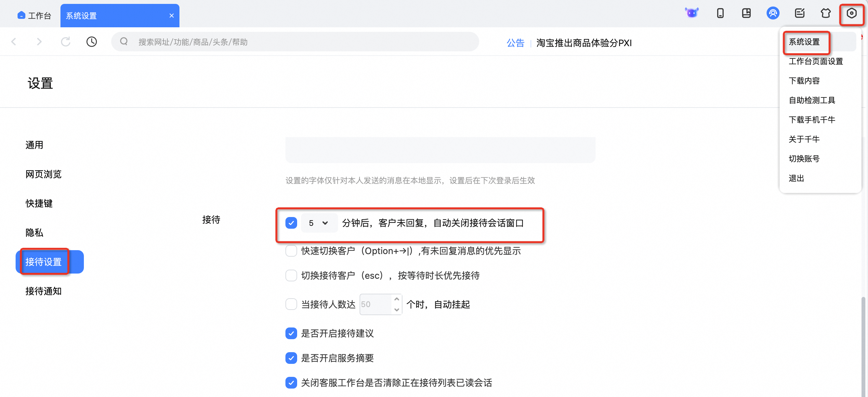The image size is (868, 397).
Task: Select 切换账号 in the menu
Action: pos(804,159)
